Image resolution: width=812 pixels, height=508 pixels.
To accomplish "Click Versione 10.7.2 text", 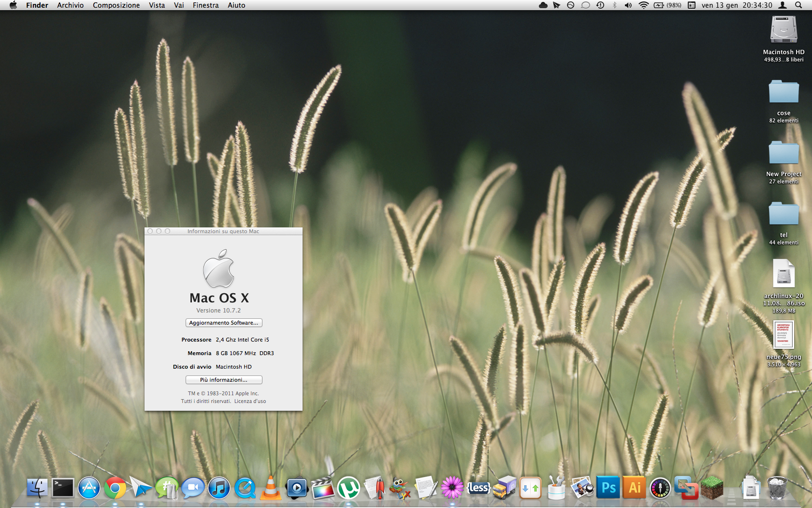I will [x=218, y=311].
